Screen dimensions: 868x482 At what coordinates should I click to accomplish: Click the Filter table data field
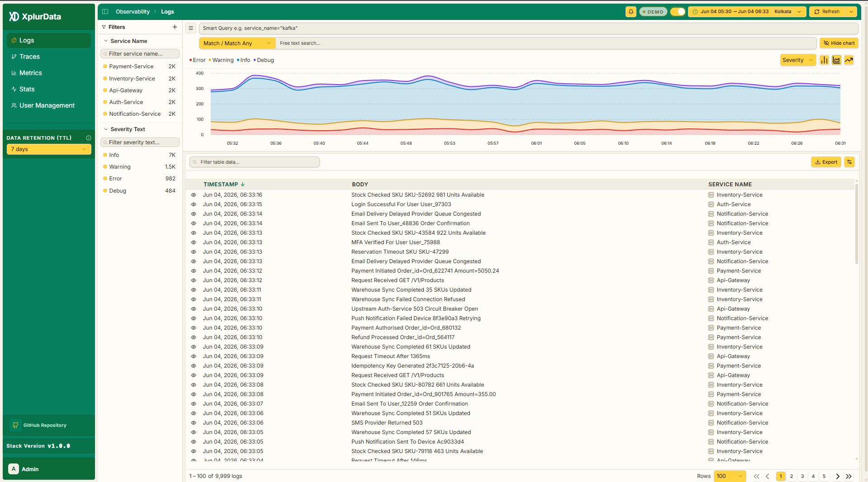pos(255,162)
